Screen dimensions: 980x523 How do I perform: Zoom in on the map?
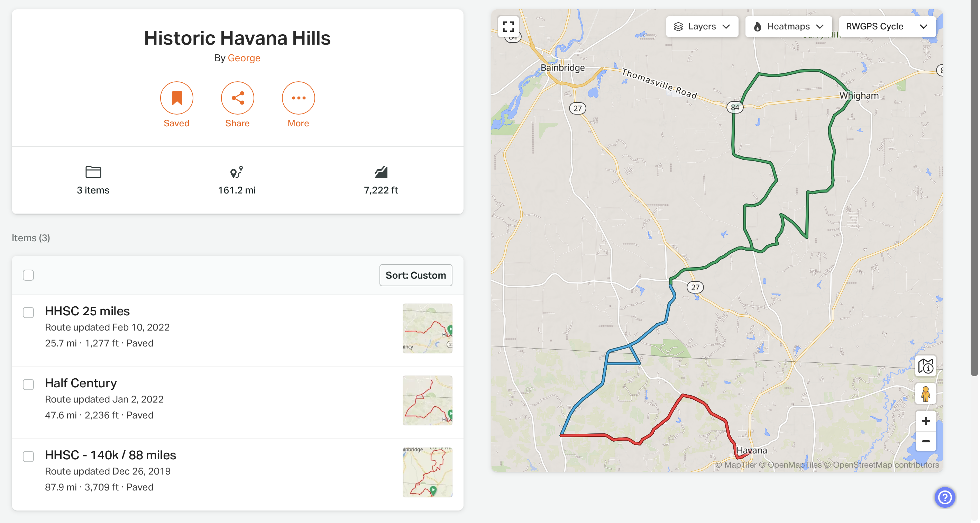926,421
